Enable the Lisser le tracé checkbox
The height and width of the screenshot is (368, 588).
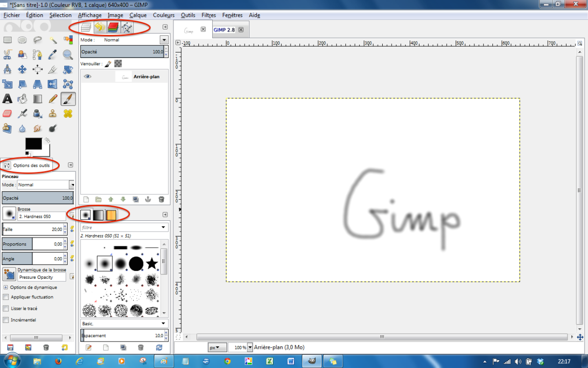click(x=6, y=309)
